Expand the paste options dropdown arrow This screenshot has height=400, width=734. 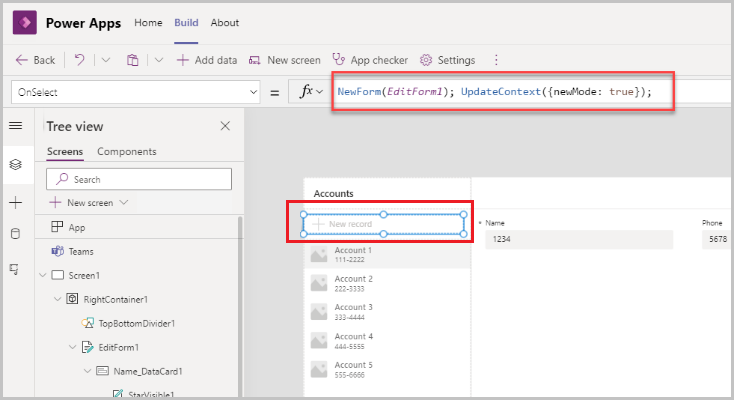(159, 60)
